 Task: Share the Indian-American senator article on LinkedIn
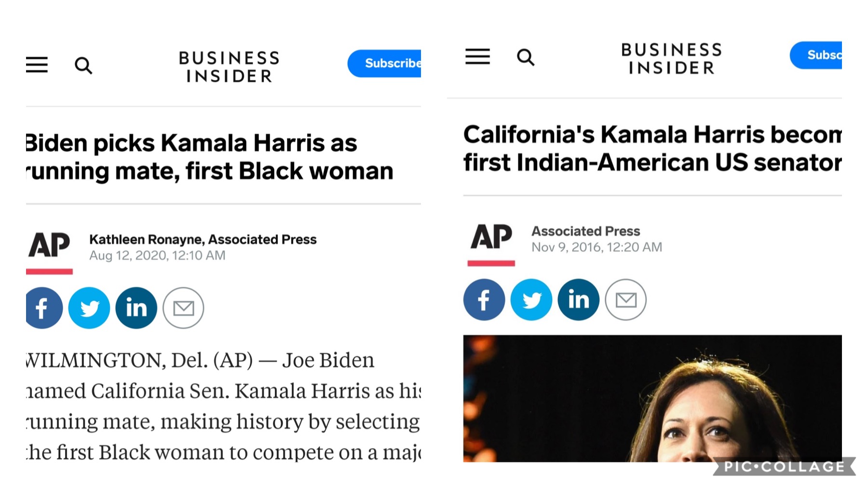tap(578, 299)
